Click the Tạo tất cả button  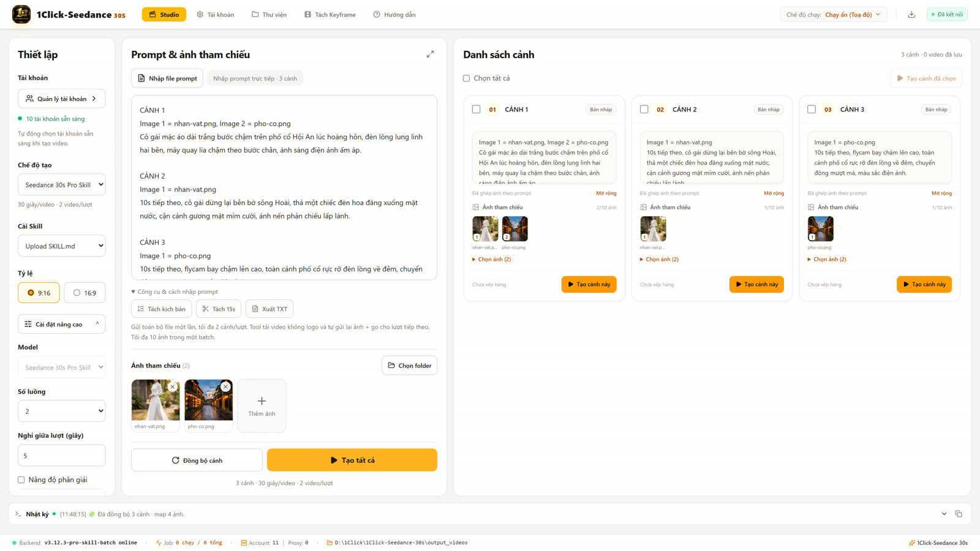pos(352,460)
